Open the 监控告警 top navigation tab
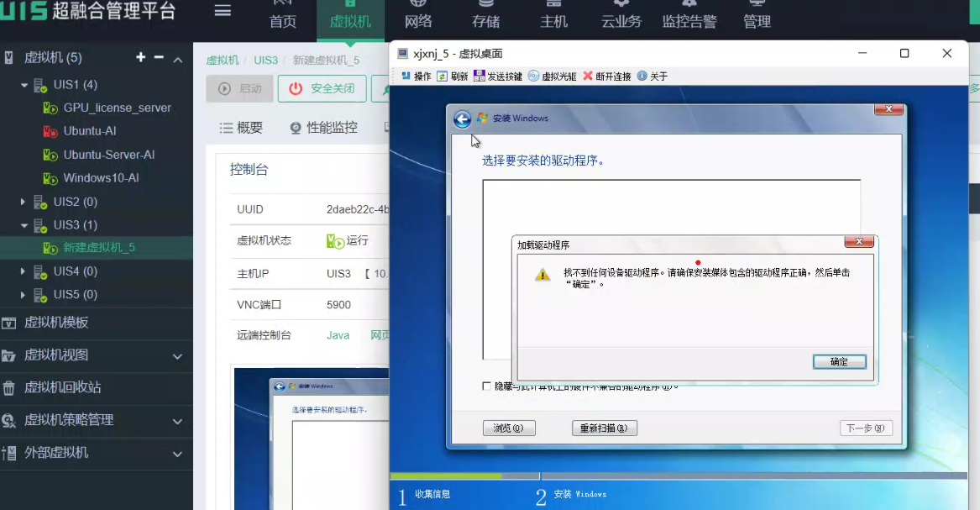The height and width of the screenshot is (510, 980). tap(689, 21)
